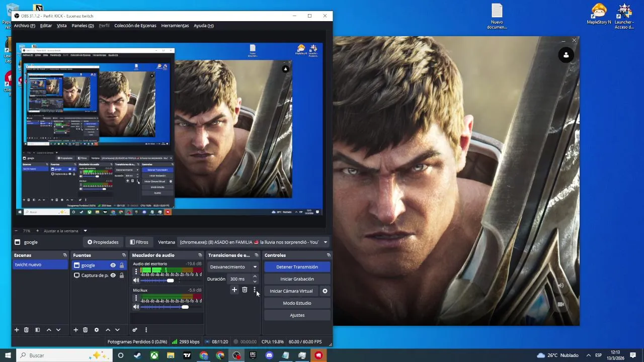The image size is (644, 362).
Task: Click the Duración 300 ms field
Action: click(x=239, y=279)
